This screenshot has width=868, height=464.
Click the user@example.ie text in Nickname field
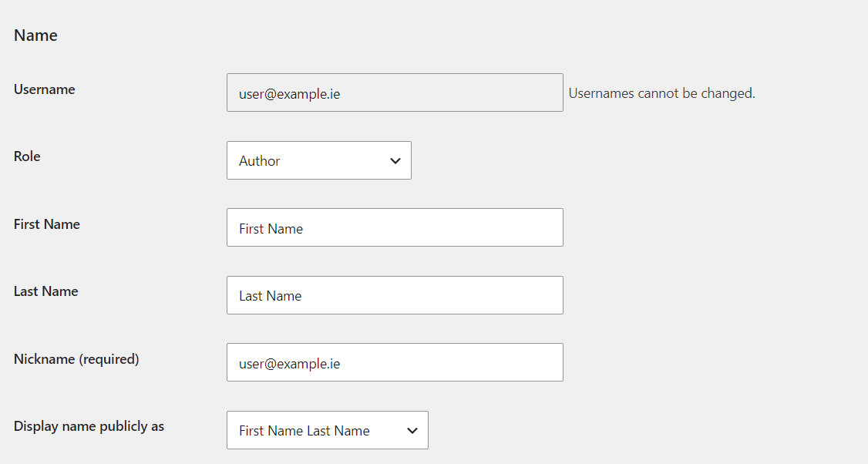click(x=290, y=363)
